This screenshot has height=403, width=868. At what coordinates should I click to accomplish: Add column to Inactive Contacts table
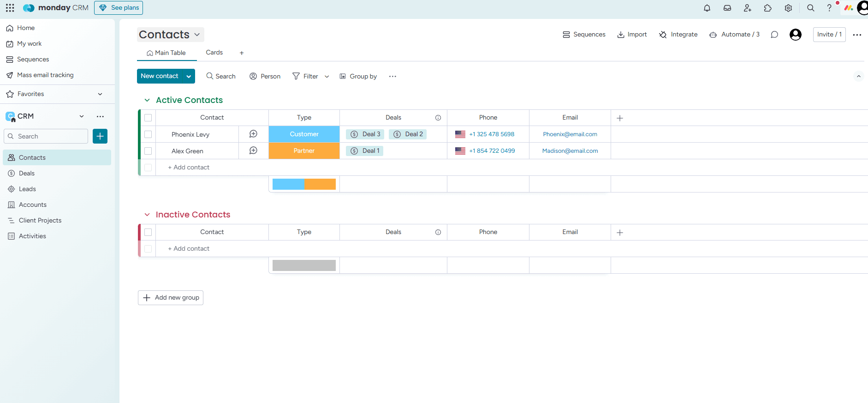tap(620, 233)
